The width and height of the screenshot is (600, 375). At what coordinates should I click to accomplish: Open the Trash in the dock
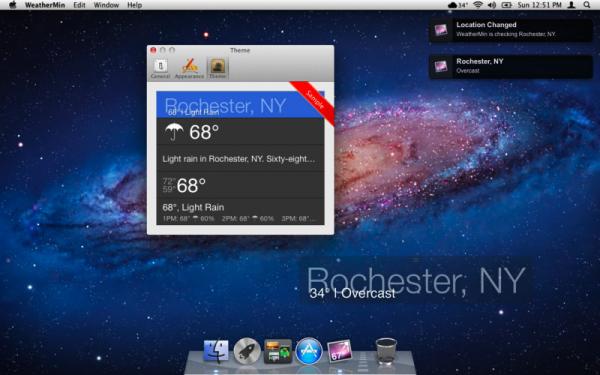coord(386,351)
